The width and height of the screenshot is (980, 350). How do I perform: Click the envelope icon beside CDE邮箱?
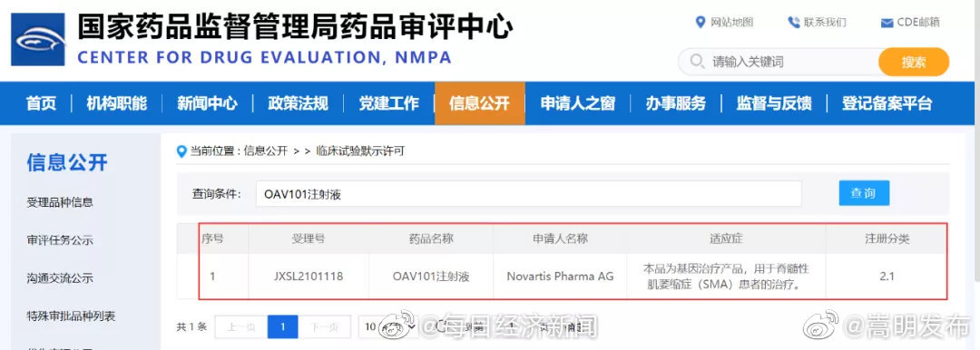tap(887, 24)
